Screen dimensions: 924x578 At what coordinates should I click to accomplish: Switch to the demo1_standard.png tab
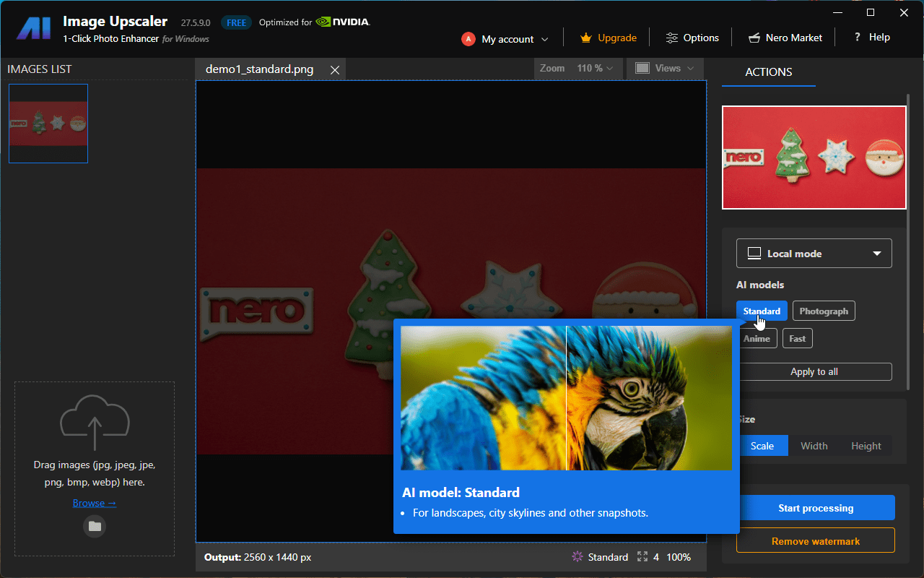pyautogui.click(x=258, y=69)
